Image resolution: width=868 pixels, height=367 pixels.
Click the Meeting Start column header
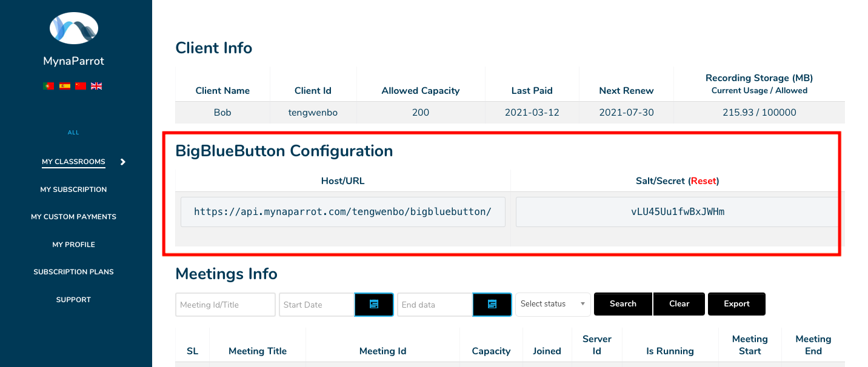[750, 345]
